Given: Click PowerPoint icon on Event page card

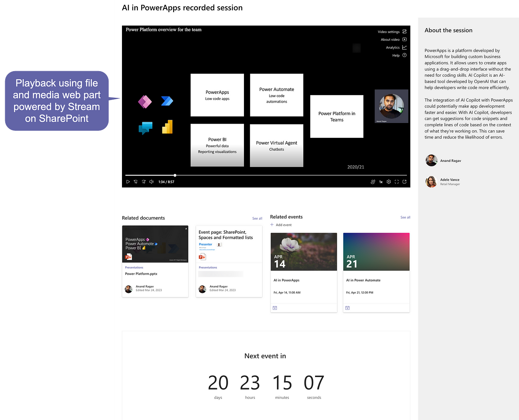Looking at the screenshot, I should (202, 257).
